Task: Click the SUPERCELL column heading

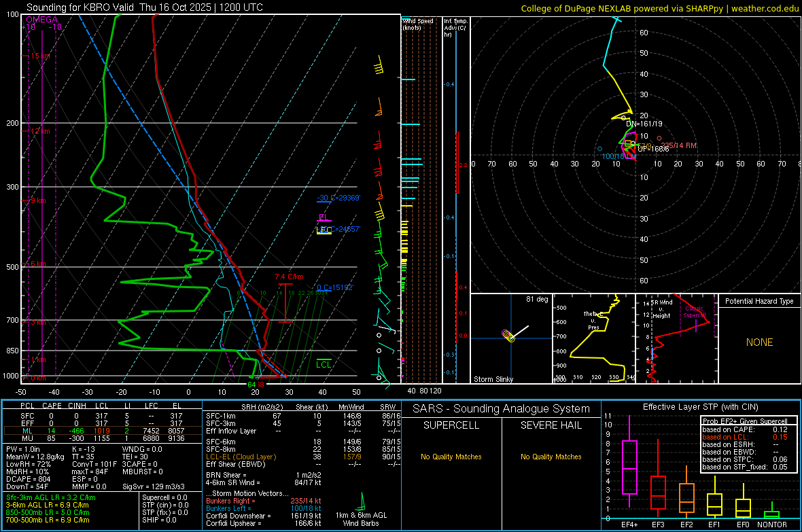Action: click(451, 425)
